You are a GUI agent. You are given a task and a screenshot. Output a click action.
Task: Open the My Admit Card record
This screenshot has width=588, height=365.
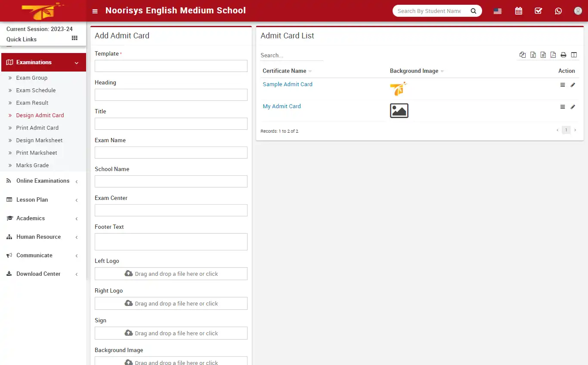tap(282, 106)
